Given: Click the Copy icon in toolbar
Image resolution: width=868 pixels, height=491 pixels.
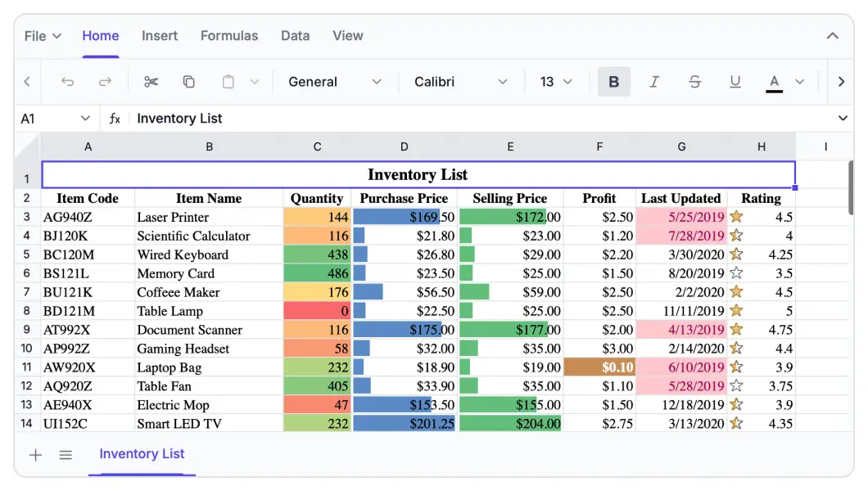Looking at the screenshot, I should (189, 82).
